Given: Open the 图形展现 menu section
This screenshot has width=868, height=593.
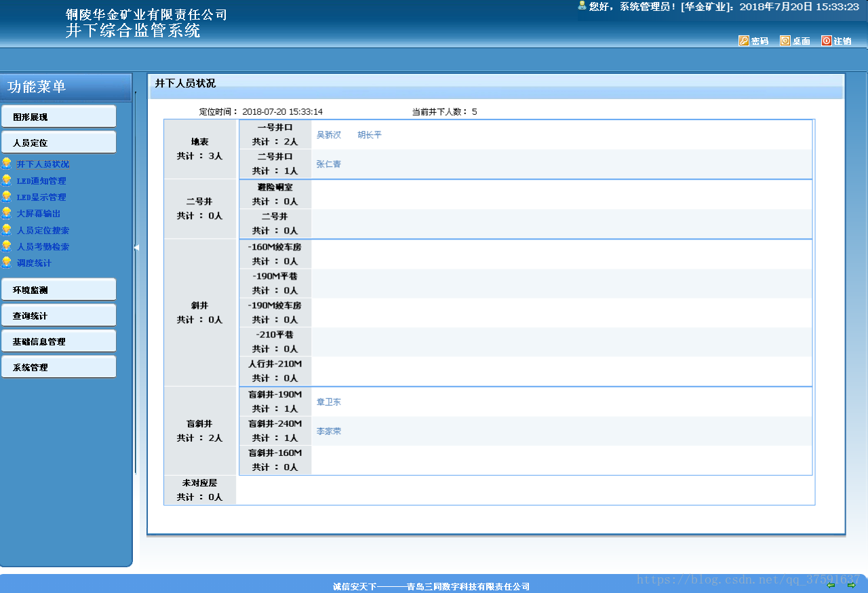Looking at the screenshot, I should pos(58,116).
